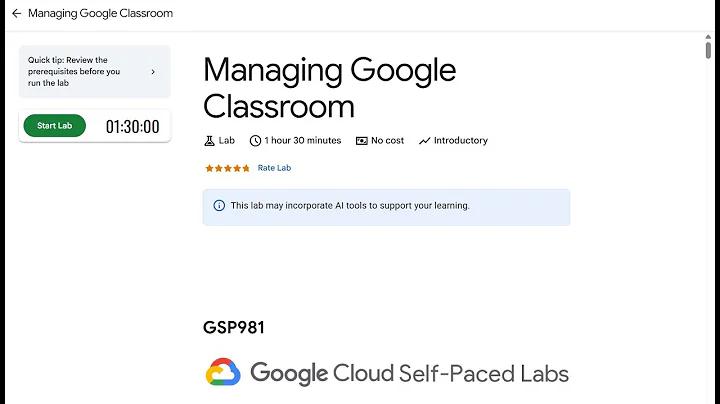This screenshot has width=720, height=404.
Task: Click the 01:30:00 lab timer
Action: point(133,127)
